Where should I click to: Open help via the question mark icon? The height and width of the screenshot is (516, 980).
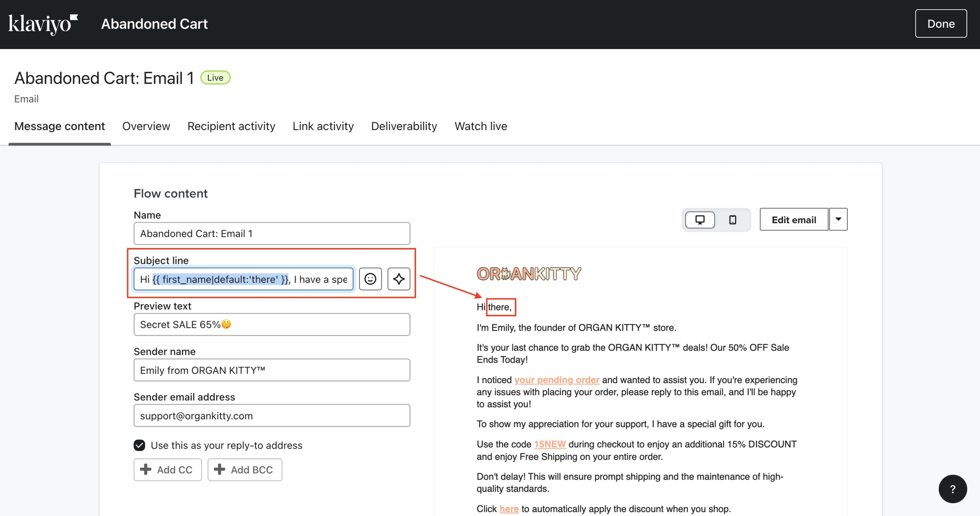tap(953, 489)
